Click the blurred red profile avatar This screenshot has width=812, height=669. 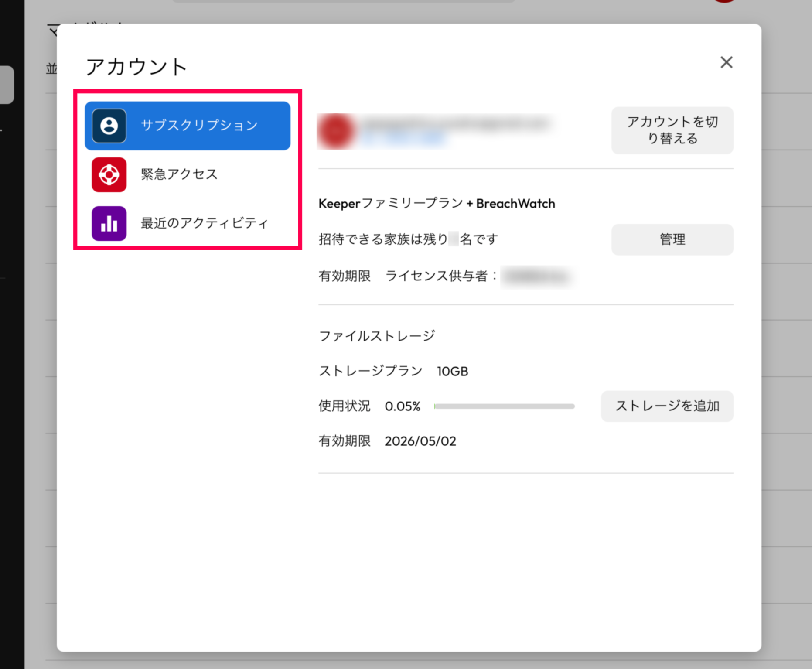point(336,131)
